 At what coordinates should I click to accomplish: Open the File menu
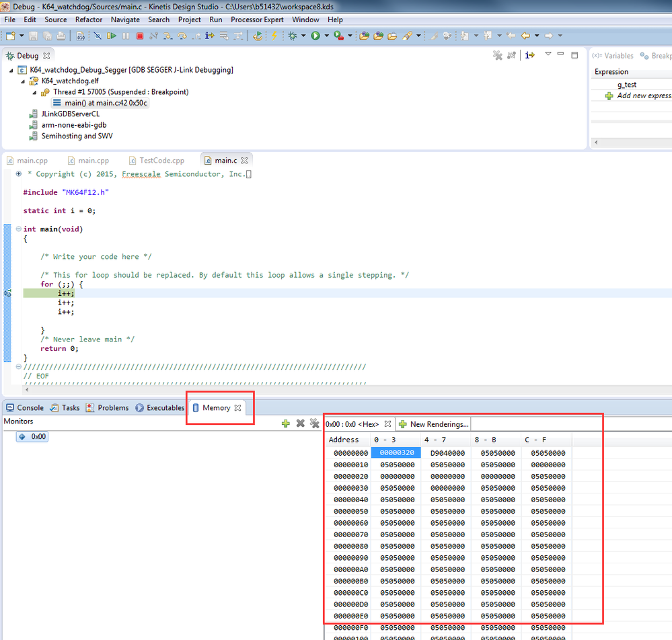tap(10, 19)
